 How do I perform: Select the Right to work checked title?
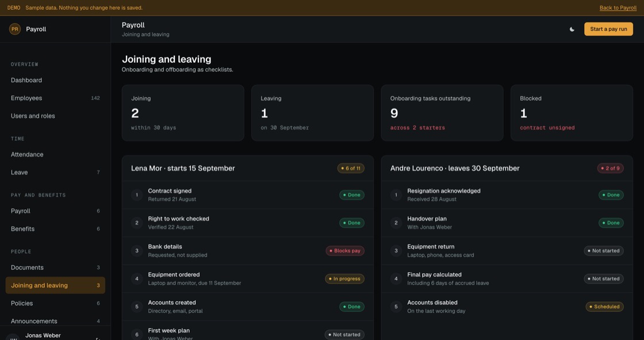179,219
